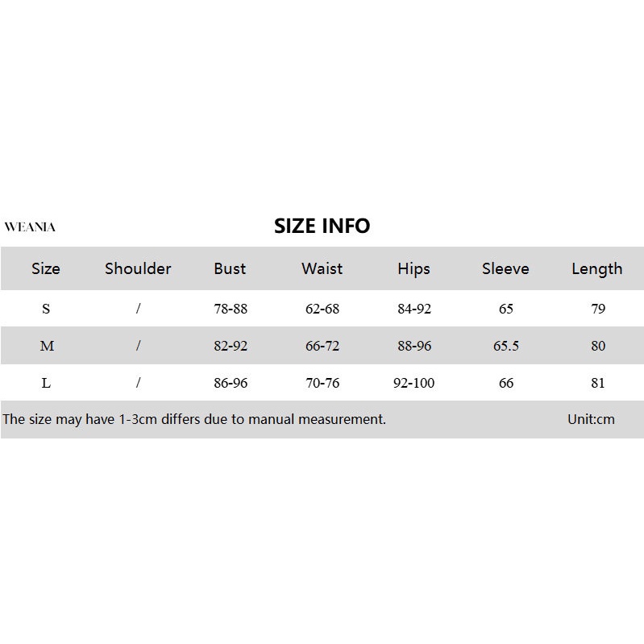
Task: Click the S size row label
Action: point(46,309)
